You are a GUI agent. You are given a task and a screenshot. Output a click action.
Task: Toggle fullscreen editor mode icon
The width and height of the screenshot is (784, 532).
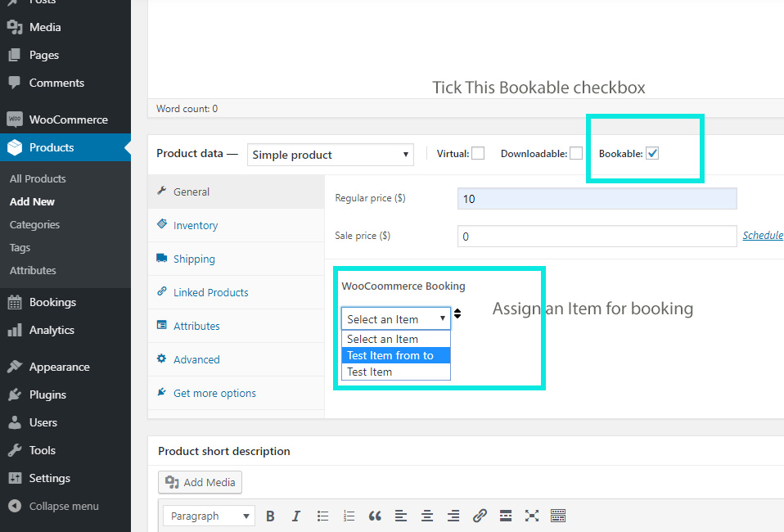pyautogui.click(x=532, y=516)
